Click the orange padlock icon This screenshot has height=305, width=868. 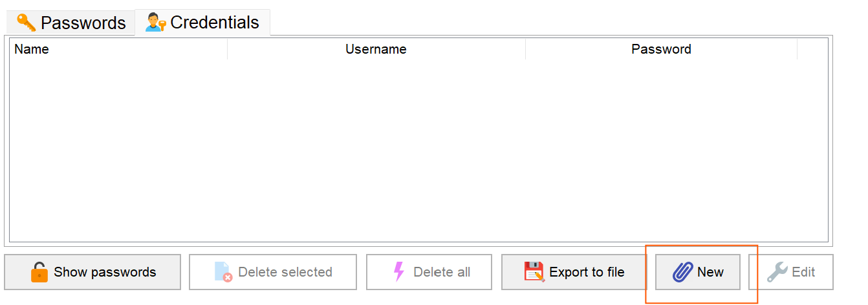[x=39, y=272]
